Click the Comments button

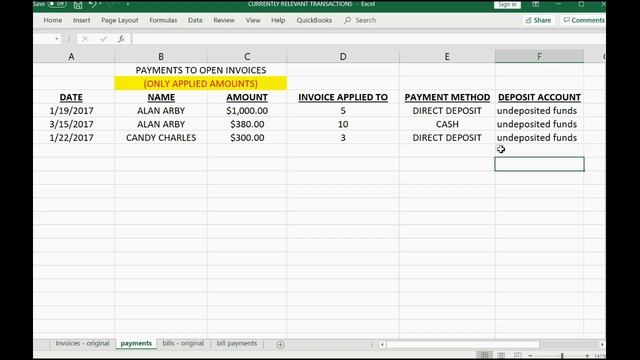[x=584, y=20]
